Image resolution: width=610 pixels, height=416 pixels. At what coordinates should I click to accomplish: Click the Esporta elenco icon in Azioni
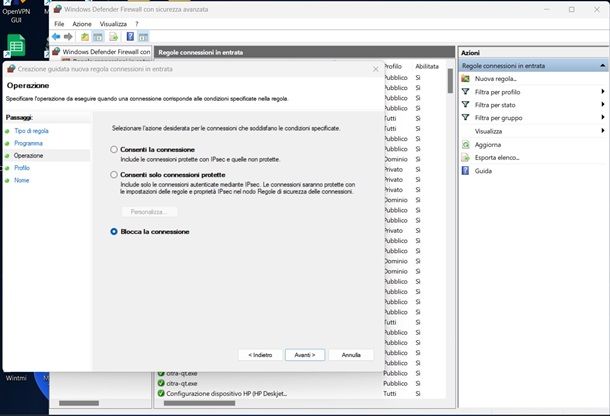pos(465,158)
